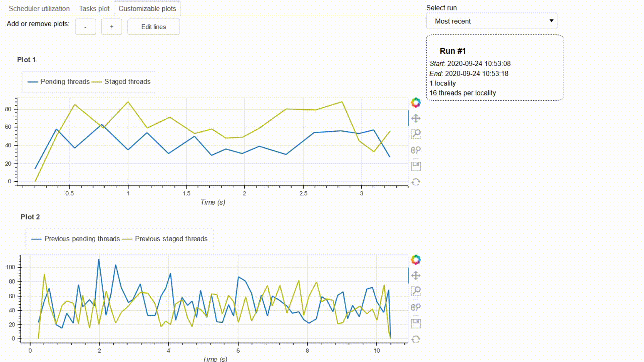Click the reset/refresh icon on Plot 2
The height and width of the screenshot is (362, 644).
click(415, 339)
